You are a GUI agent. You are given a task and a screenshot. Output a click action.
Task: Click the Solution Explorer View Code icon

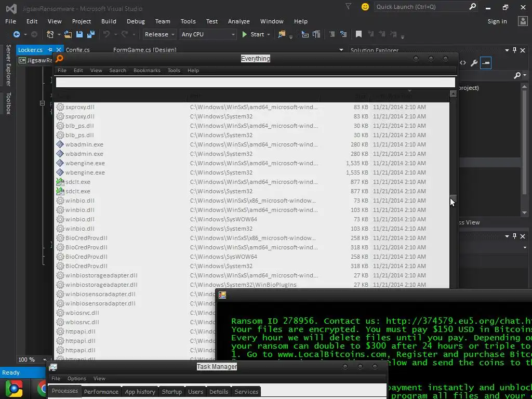463,63
